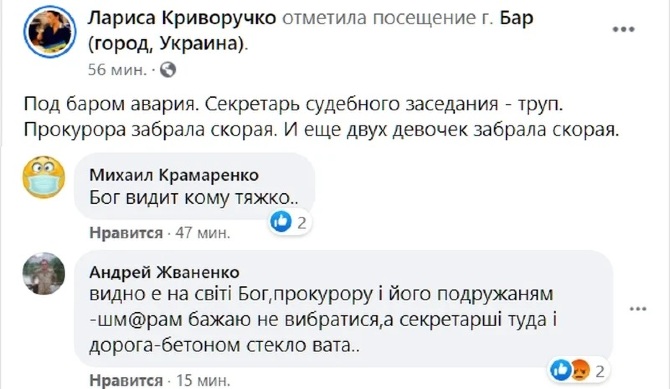Open Лариса Криворучко's profile picture

coord(50,32)
